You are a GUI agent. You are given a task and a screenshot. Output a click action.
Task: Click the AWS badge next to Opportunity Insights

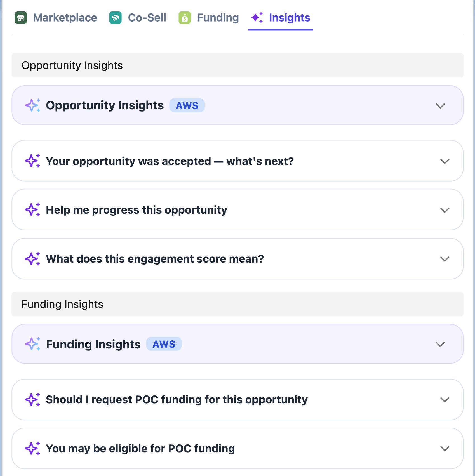pyautogui.click(x=187, y=105)
